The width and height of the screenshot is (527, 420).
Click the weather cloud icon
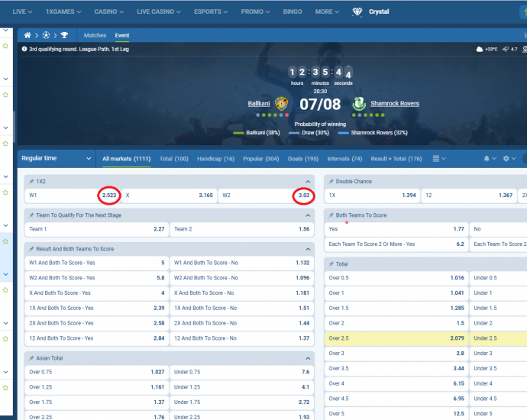(480, 50)
